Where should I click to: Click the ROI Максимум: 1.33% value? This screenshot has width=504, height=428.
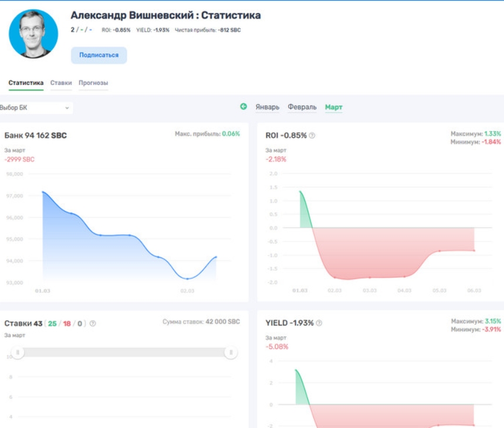click(x=476, y=134)
